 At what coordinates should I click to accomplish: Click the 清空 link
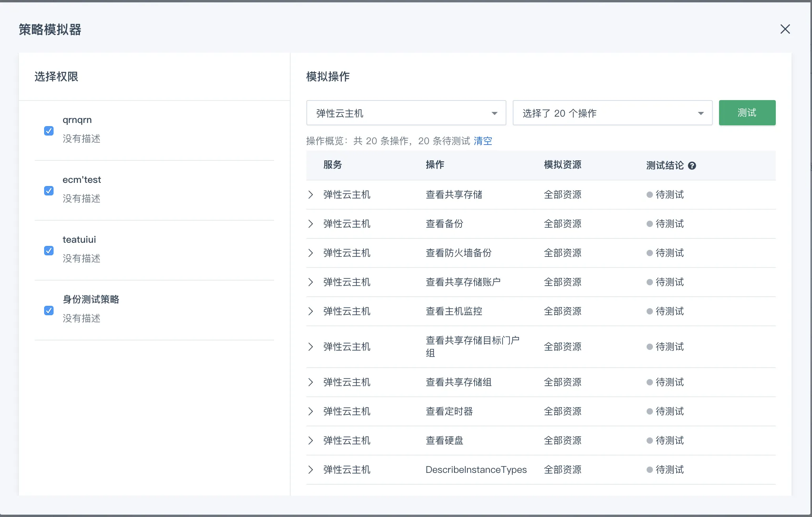(x=483, y=141)
